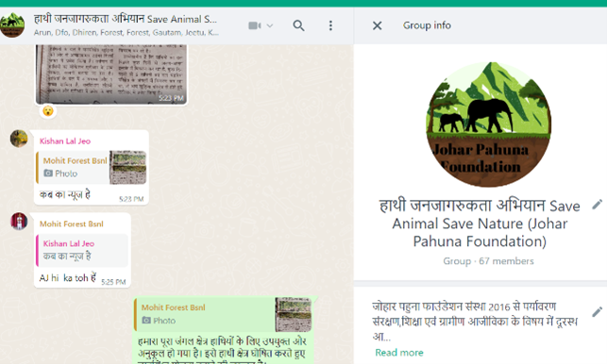The width and height of the screenshot is (607, 364).
Task: Edit the group description with the pencil icon
Action: click(597, 312)
